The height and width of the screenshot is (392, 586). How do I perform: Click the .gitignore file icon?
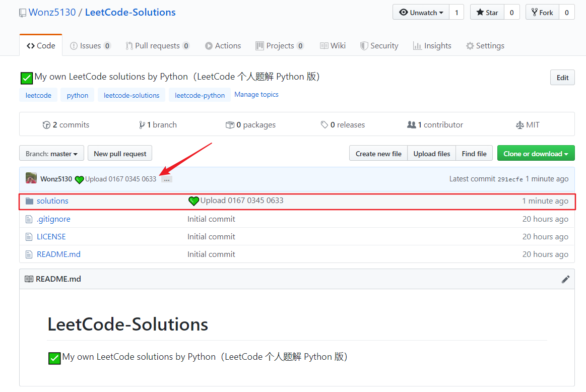(29, 219)
